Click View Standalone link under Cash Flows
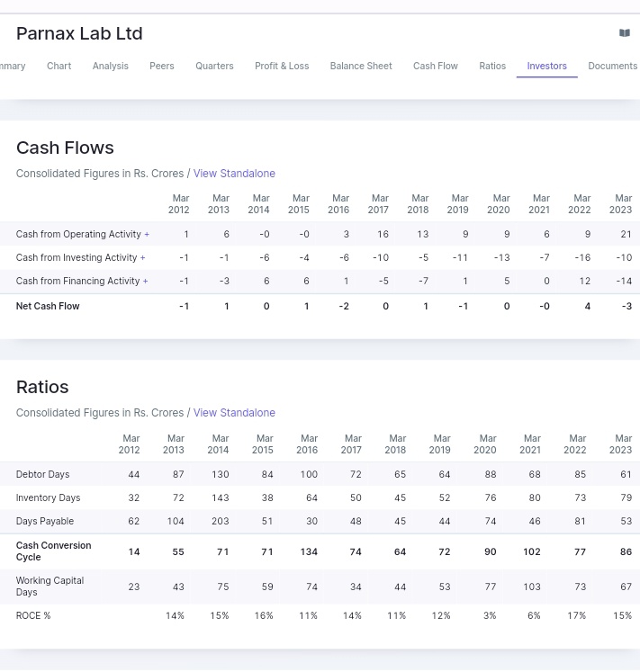 click(x=234, y=174)
